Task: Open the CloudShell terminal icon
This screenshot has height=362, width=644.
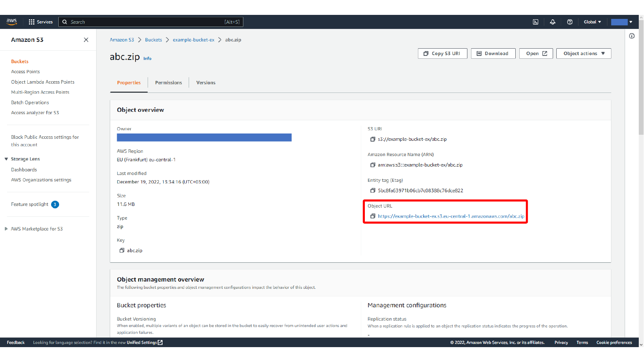Action: pyautogui.click(x=535, y=22)
